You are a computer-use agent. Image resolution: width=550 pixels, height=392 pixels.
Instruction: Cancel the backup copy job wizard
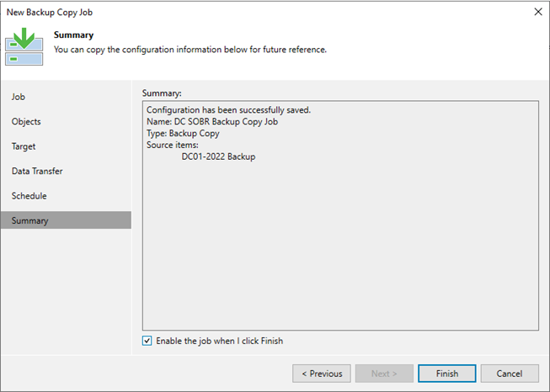pos(509,373)
